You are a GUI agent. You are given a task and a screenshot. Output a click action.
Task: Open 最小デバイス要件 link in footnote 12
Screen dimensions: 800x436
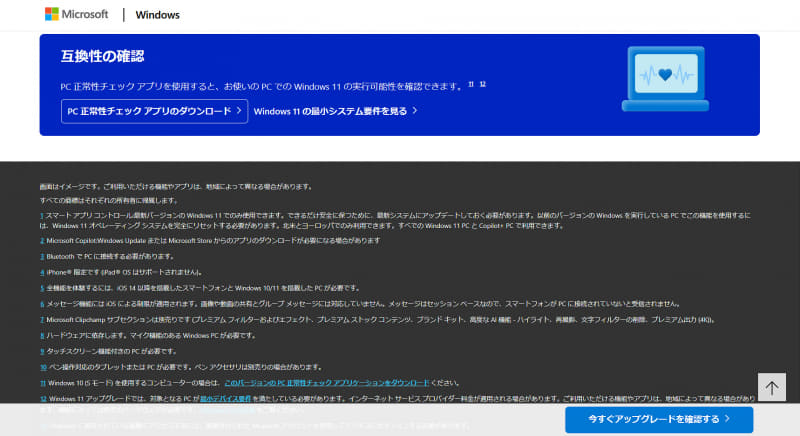pyautogui.click(x=225, y=398)
